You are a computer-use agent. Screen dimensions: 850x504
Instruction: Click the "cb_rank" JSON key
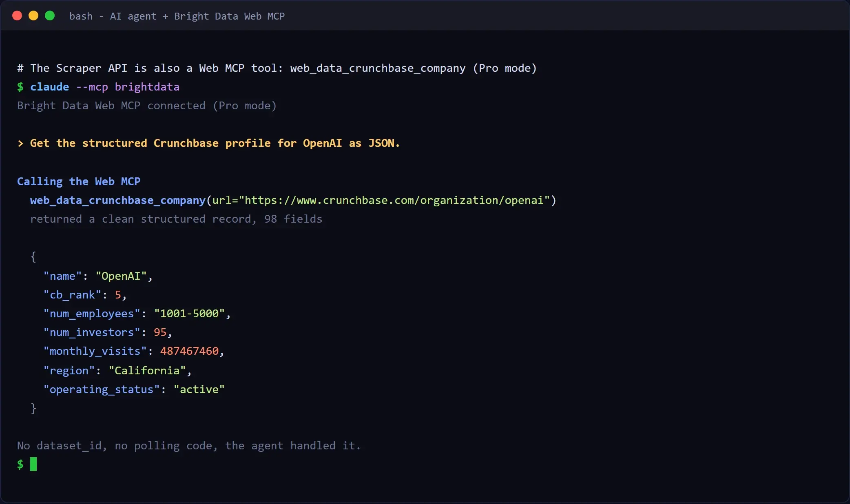[x=73, y=295]
